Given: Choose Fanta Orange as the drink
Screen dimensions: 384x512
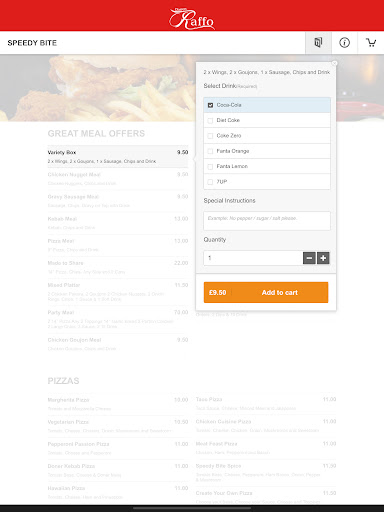Looking at the screenshot, I should 210,151.
